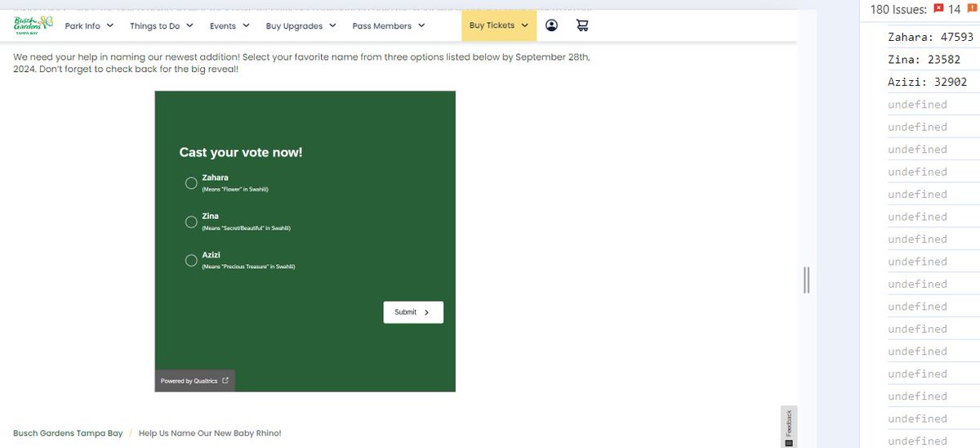Click the 'Azizi: 32902' console line

coord(927,82)
